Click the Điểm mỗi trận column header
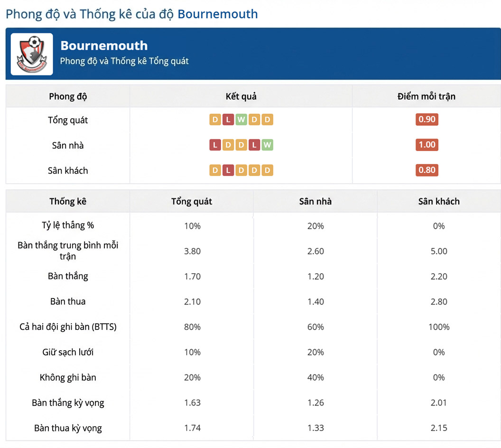The height and width of the screenshot is (448, 501). point(427,96)
